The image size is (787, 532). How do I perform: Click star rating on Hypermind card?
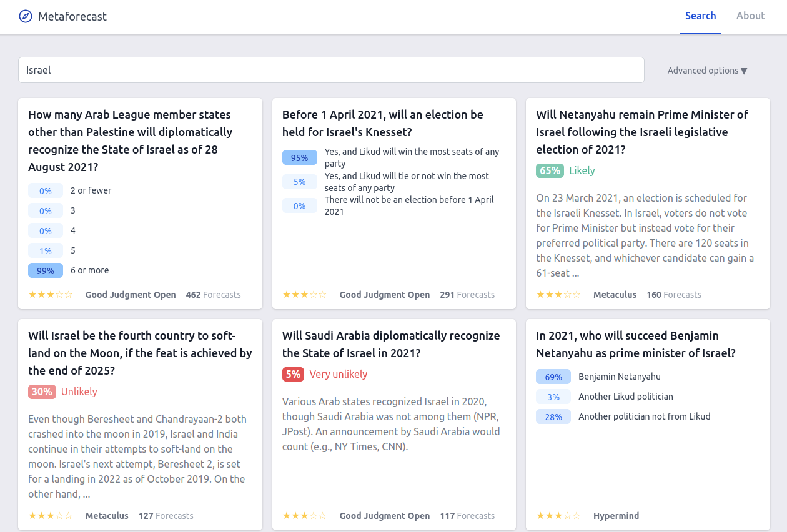(558, 516)
